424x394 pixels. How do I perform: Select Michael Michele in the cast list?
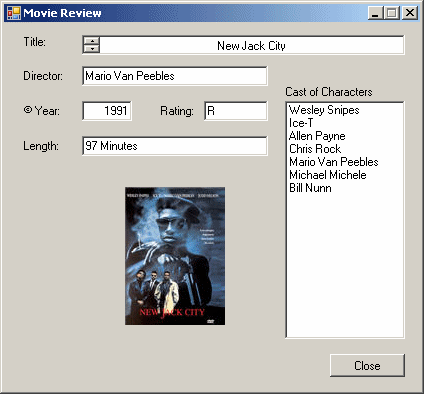(x=328, y=175)
